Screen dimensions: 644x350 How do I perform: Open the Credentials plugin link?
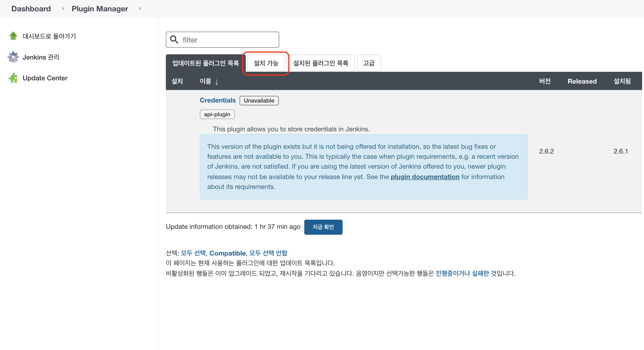pos(218,100)
